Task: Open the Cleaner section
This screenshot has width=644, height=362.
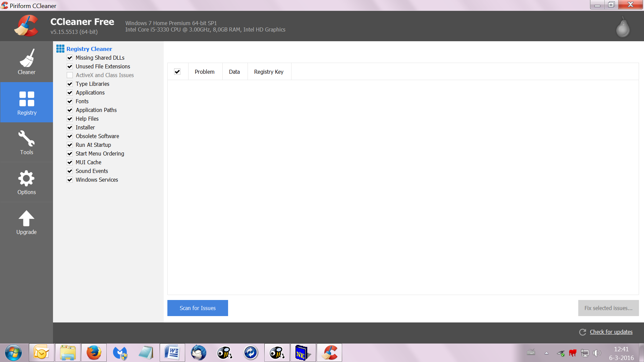Action: pos(26,62)
